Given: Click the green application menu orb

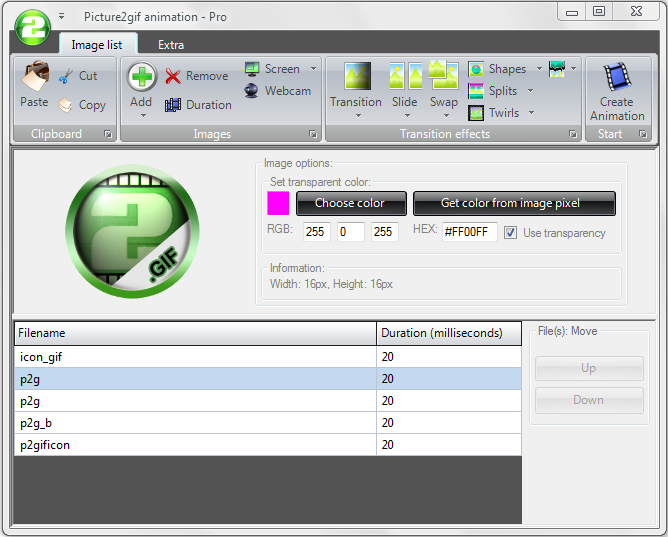Looking at the screenshot, I should click(32, 27).
